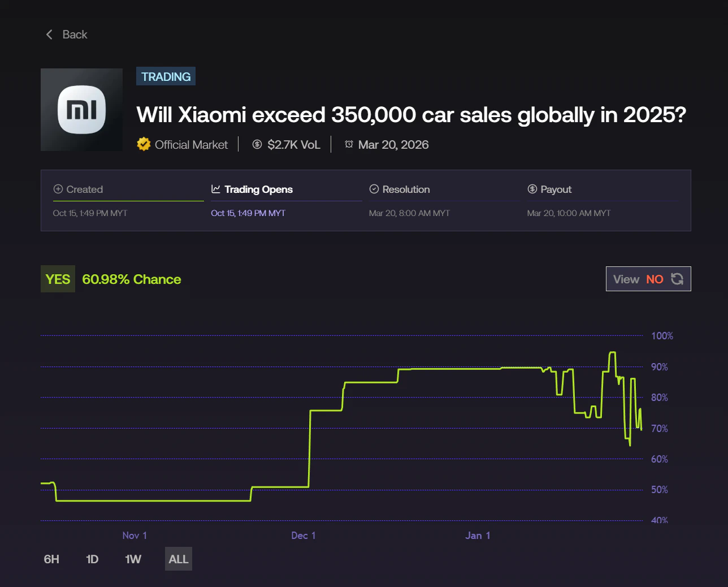This screenshot has height=587, width=728.
Task: Click the checkmark circle icon beside Resolution
Action: pos(374,189)
